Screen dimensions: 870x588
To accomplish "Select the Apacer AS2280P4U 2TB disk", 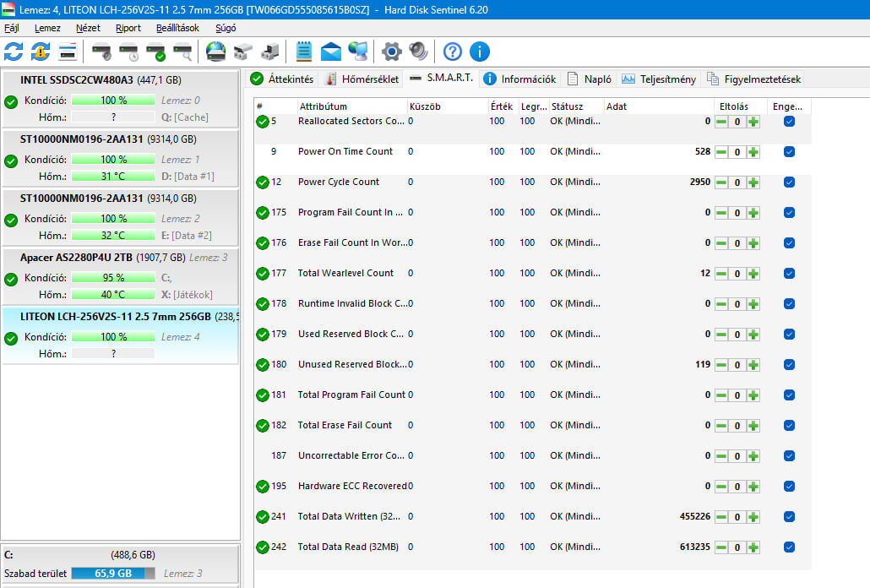I will click(121, 276).
